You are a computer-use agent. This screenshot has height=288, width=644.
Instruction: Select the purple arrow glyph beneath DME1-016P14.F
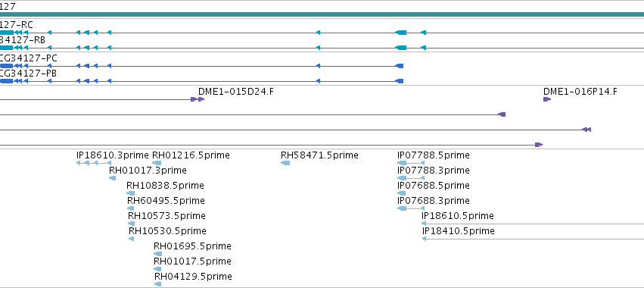[547, 99]
